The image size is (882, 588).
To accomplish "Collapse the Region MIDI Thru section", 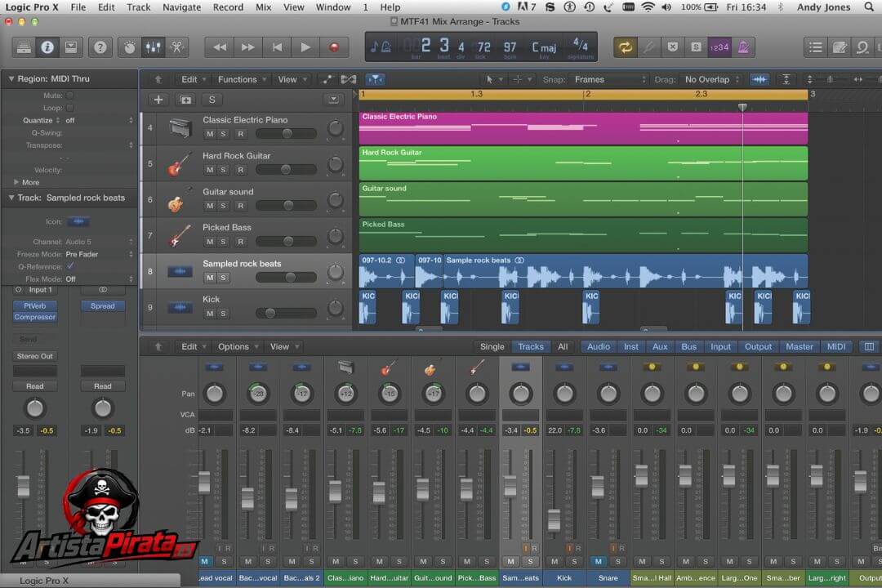I will [11, 78].
